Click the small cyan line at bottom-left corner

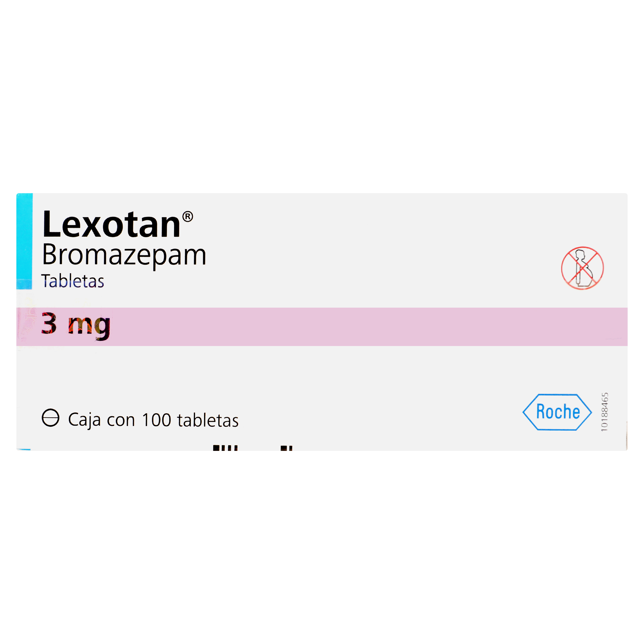click(x=23, y=449)
